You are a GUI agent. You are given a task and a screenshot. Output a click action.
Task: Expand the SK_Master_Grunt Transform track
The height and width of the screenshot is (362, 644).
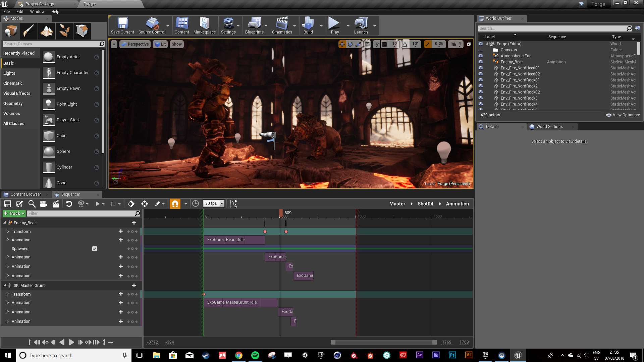click(8, 294)
